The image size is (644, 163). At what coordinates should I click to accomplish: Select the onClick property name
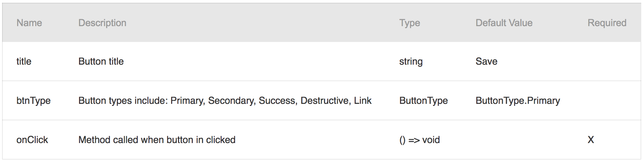[x=32, y=140]
